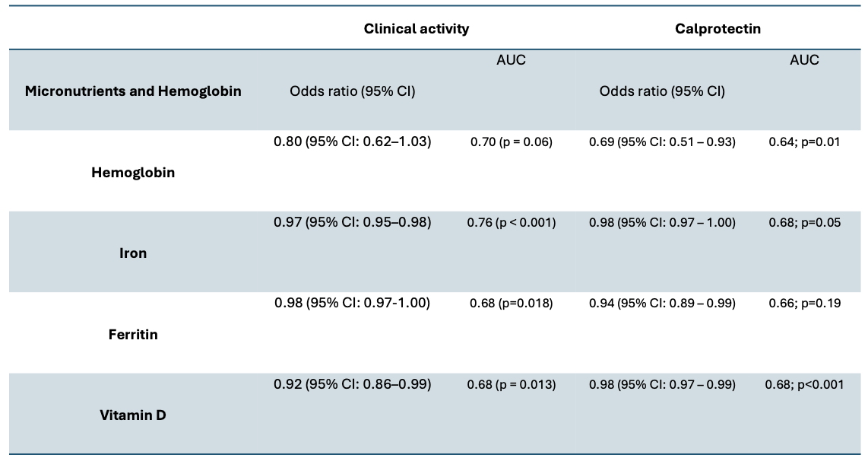Viewport: 868px width, 458px height.
Task: Click the cell reading 0.66; p=0.19
Action: (x=804, y=304)
